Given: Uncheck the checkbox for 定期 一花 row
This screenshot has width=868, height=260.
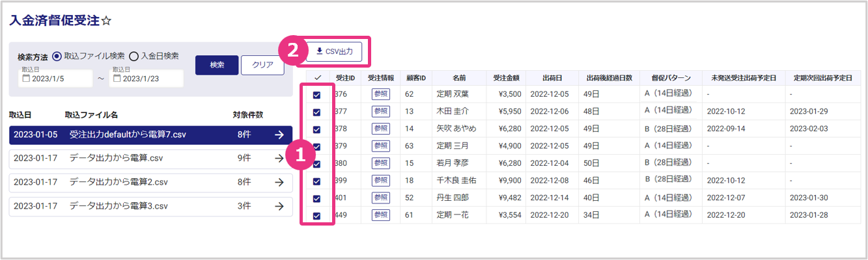Looking at the screenshot, I should coord(317,216).
